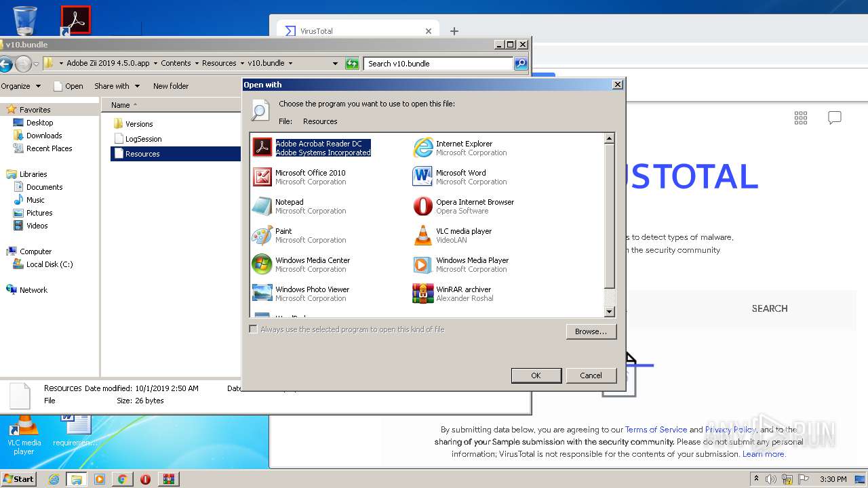
Task: Launch Windows Media Player from taskbar
Action: 100,479
